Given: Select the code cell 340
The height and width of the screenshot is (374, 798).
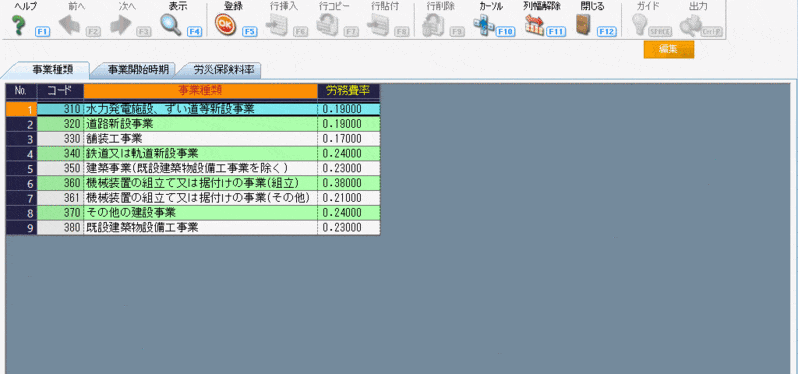Looking at the screenshot, I should tap(60, 153).
